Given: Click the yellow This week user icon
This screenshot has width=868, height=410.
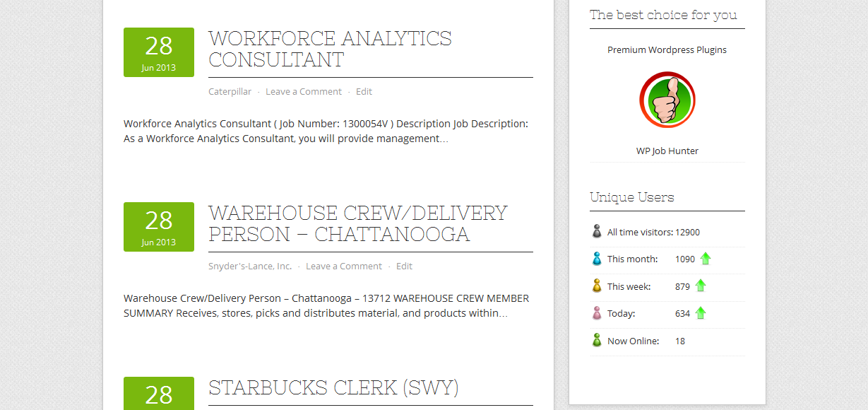Looking at the screenshot, I should tap(597, 286).
